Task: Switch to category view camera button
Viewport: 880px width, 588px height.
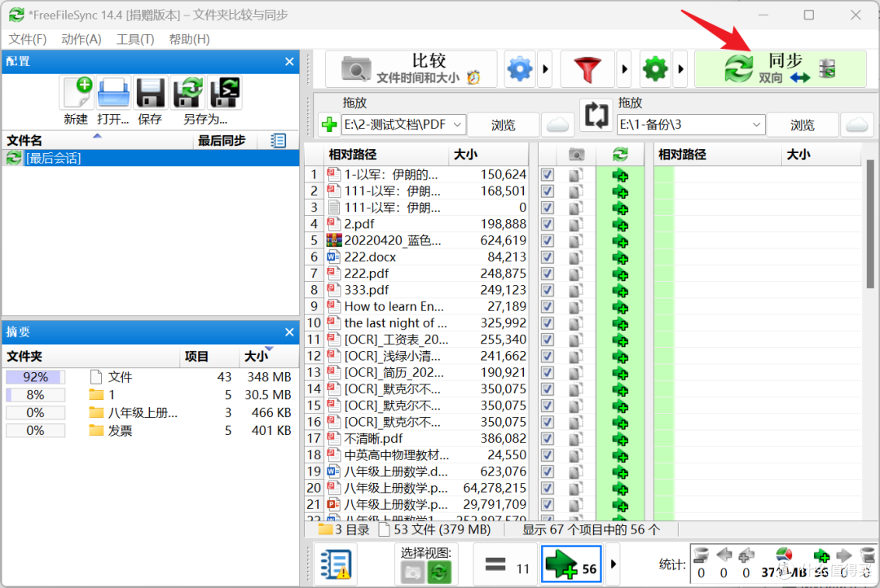Action: point(412,573)
